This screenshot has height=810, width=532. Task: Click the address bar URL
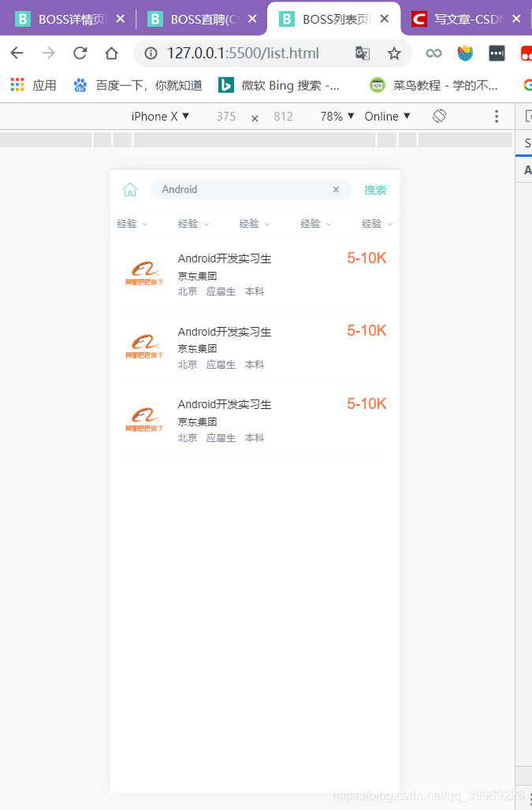click(243, 54)
